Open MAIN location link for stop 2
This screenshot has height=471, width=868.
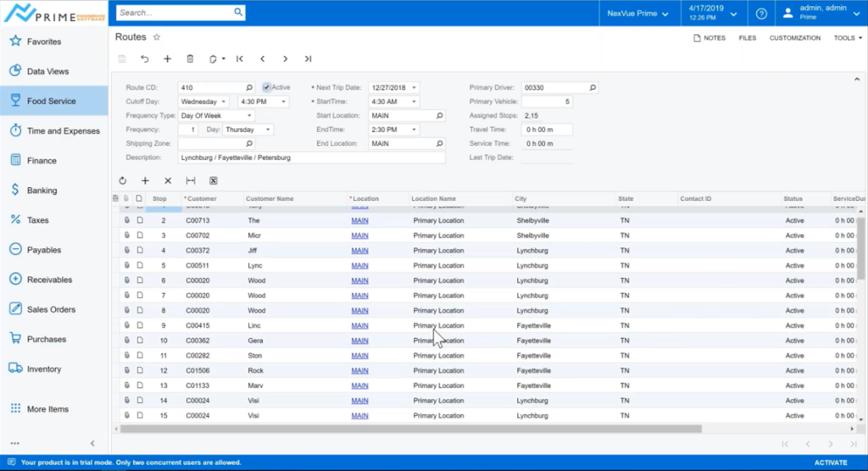359,220
